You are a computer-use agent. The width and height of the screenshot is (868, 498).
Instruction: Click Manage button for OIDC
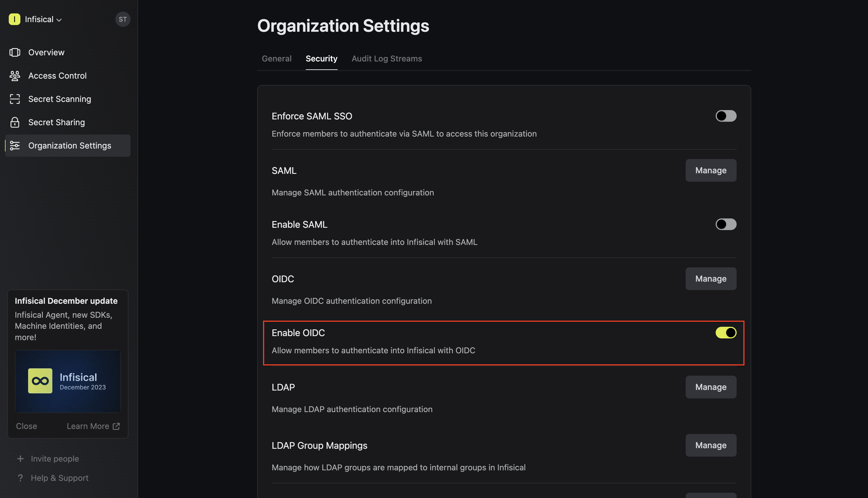coord(711,278)
